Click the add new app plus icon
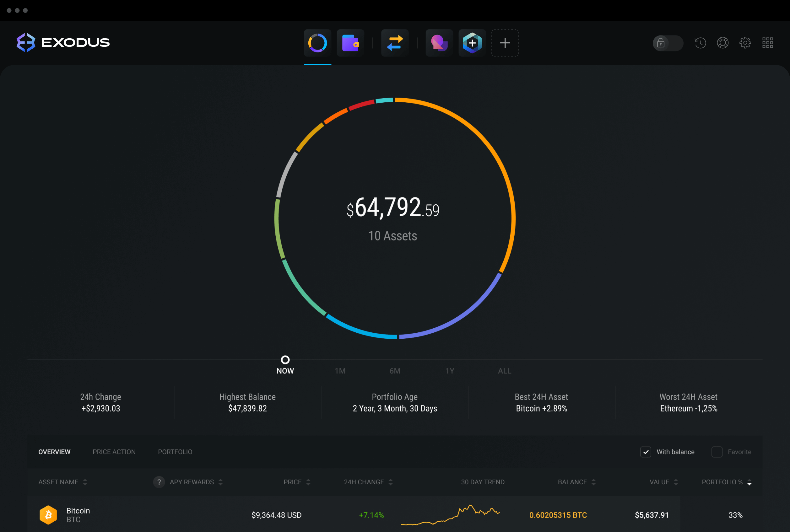This screenshot has height=532, width=790. tap(505, 43)
